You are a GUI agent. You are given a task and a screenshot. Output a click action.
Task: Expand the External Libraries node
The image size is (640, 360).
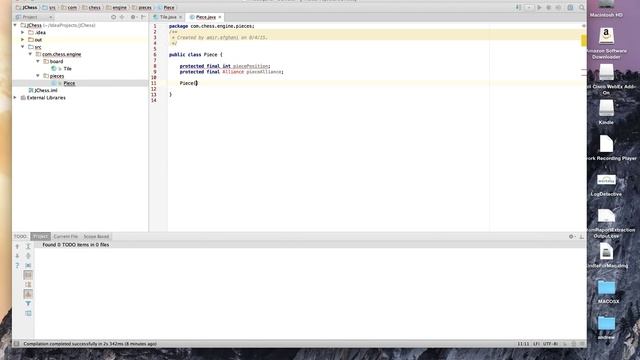tap(16, 98)
